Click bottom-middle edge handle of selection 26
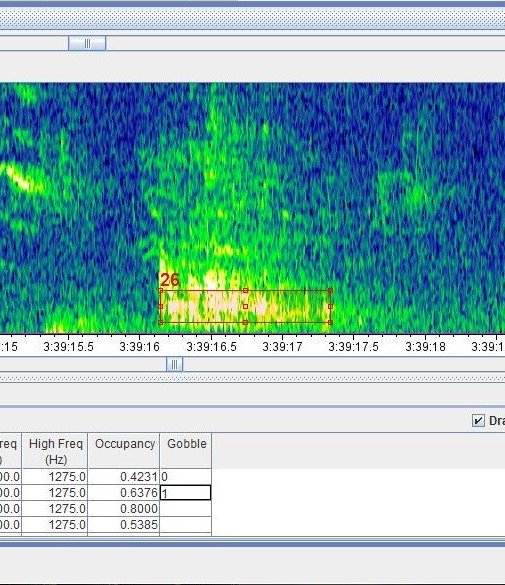 [245, 322]
